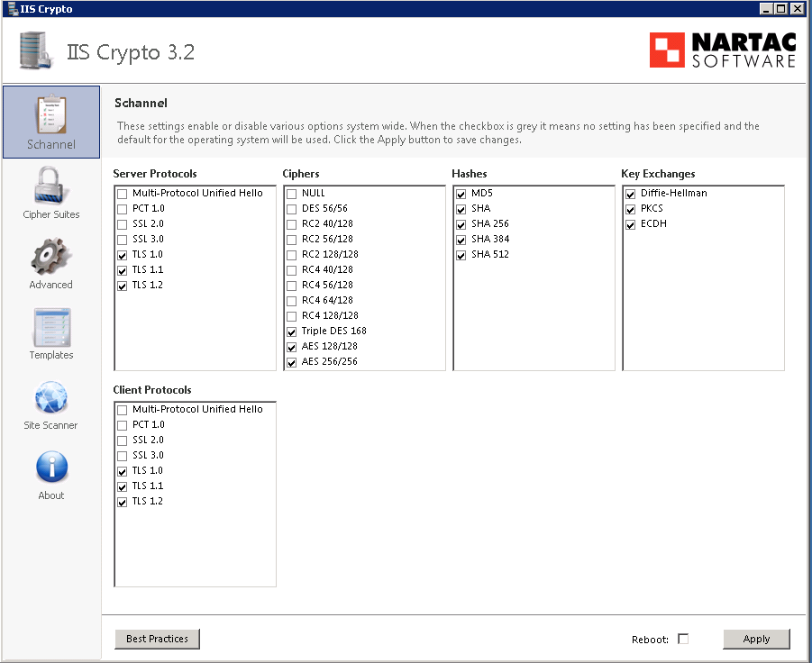Uncheck the MD5 hash checkbox
Image resolution: width=812 pixels, height=663 pixels.
461,194
